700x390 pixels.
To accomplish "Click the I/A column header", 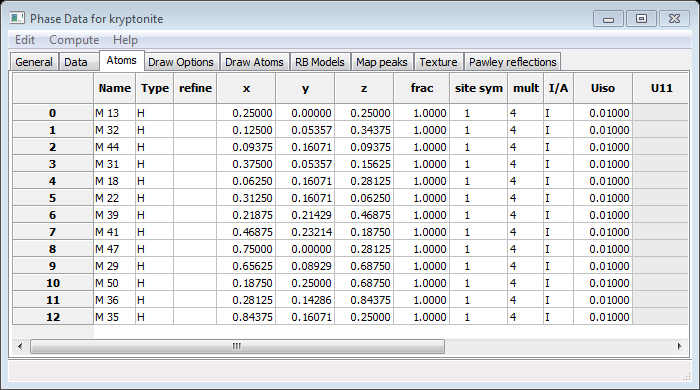I will [x=558, y=88].
